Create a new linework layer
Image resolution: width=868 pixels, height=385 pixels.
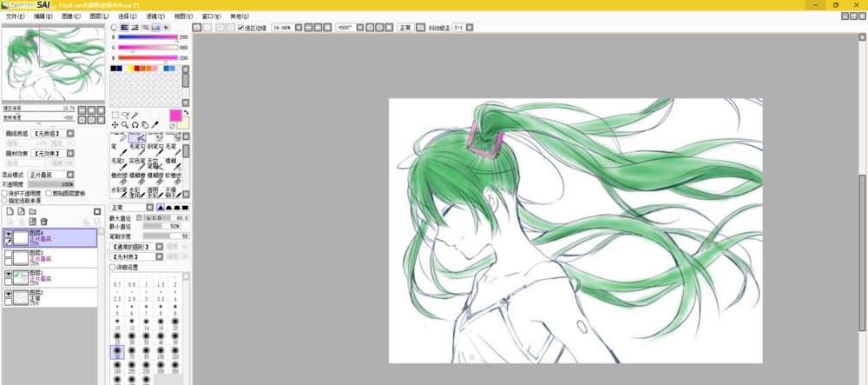click(21, 211)
